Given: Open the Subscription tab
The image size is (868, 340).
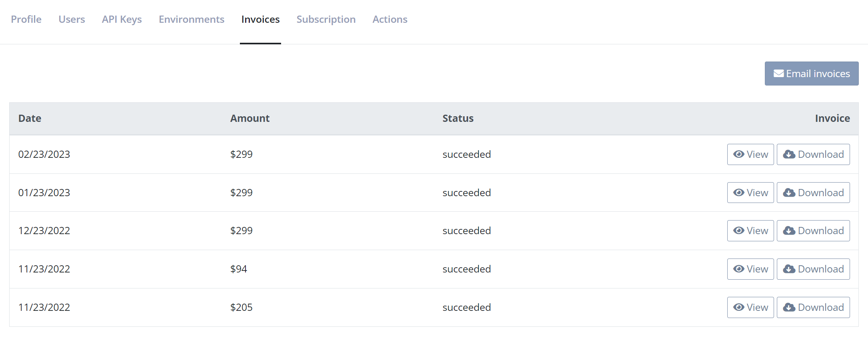Looking at the screenshot, I should 326,19.
